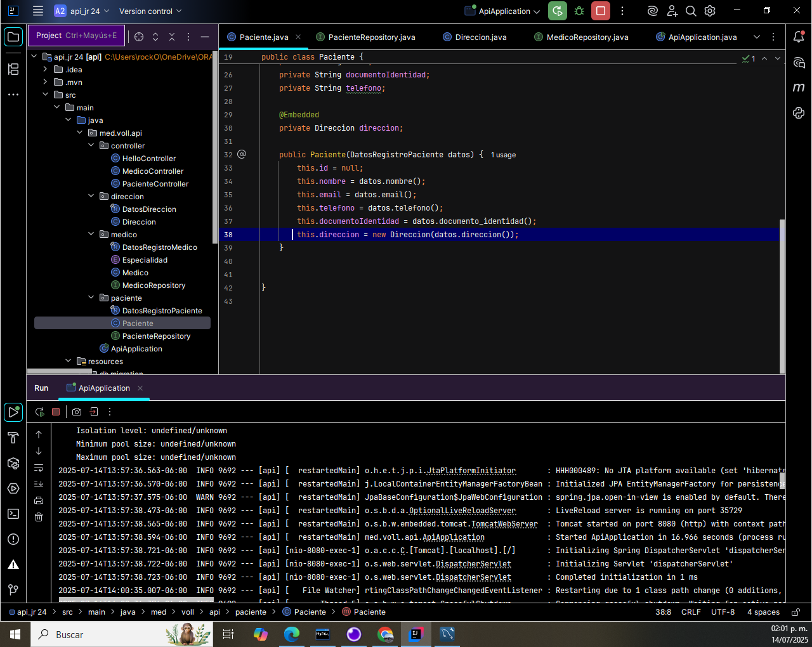
Task: Switch to the MedicoRepository.java tab
Action: (581, 37)
